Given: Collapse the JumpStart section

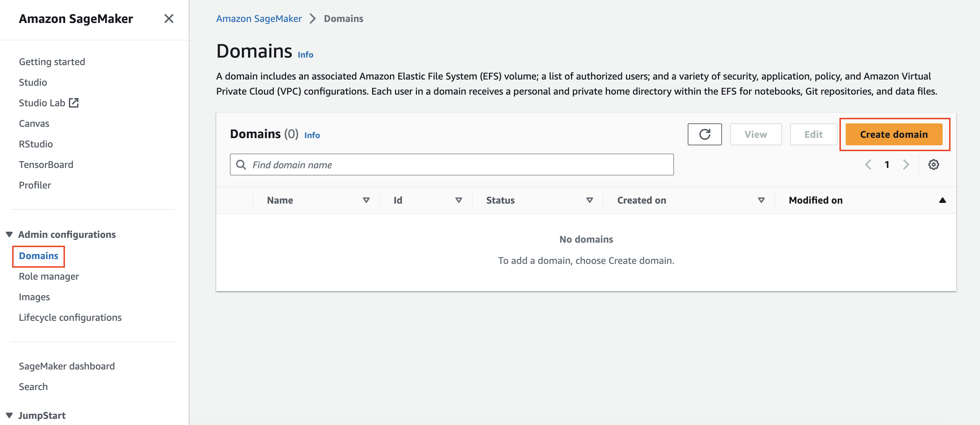Looking at the screenshot, I should pos(10,415).
